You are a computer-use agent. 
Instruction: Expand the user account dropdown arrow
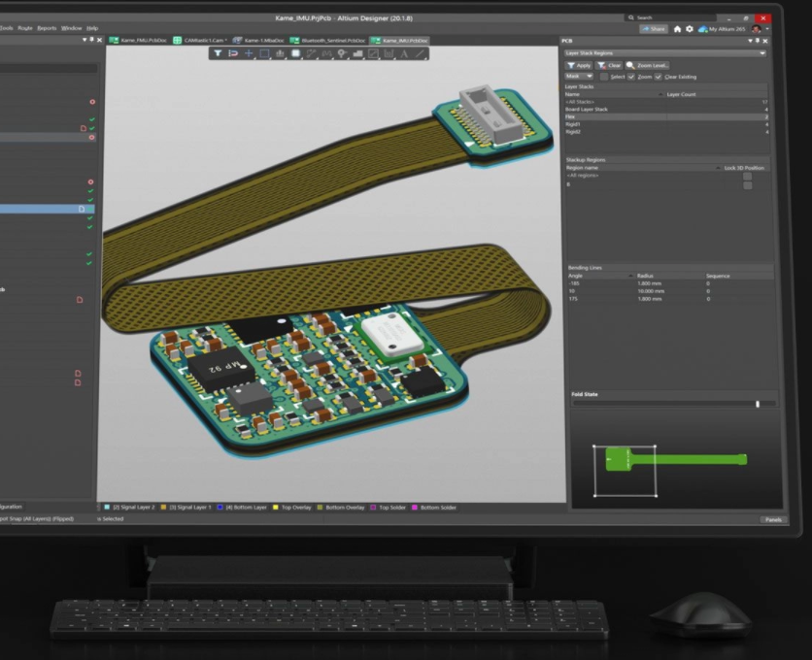pyautogui.click(x=767, y=29)
